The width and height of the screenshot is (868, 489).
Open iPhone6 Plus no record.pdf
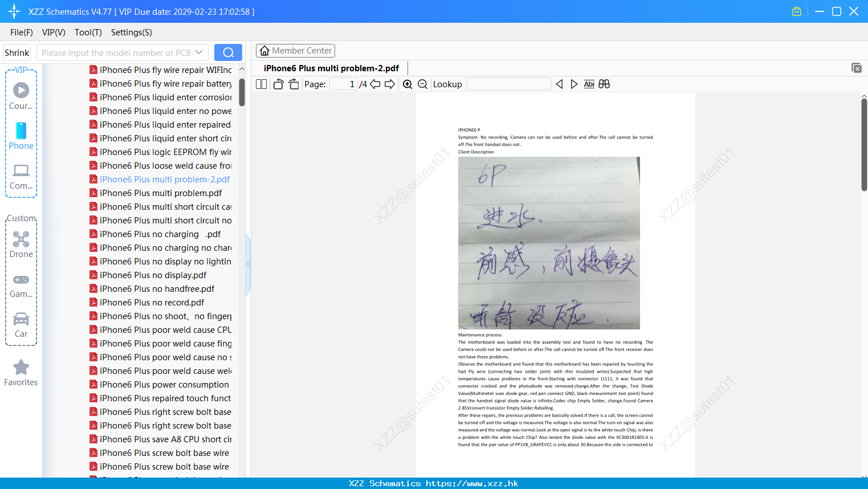click(x=147, y=303)
